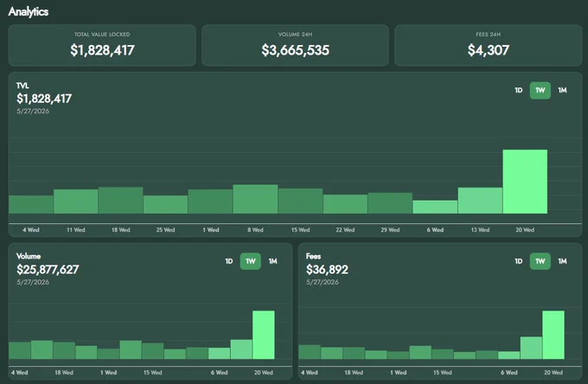
Task: Click the 15 Wed label on Volume axis
Action: [x=153, y=373]
